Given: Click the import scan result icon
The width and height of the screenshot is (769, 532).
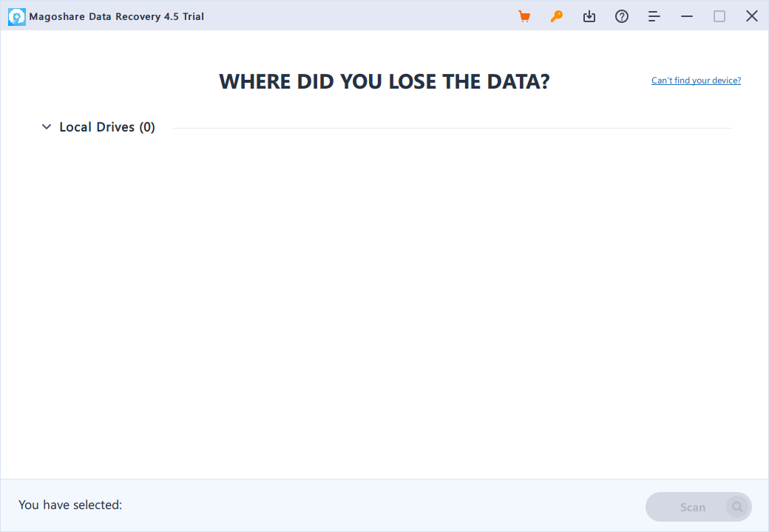Looking at the screenshot, I should pos(589,16).
